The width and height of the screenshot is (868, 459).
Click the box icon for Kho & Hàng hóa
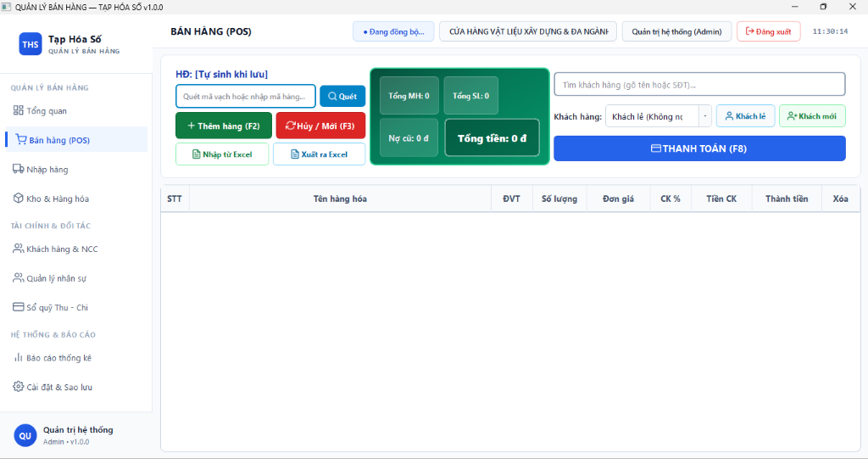tap(19, 198)
